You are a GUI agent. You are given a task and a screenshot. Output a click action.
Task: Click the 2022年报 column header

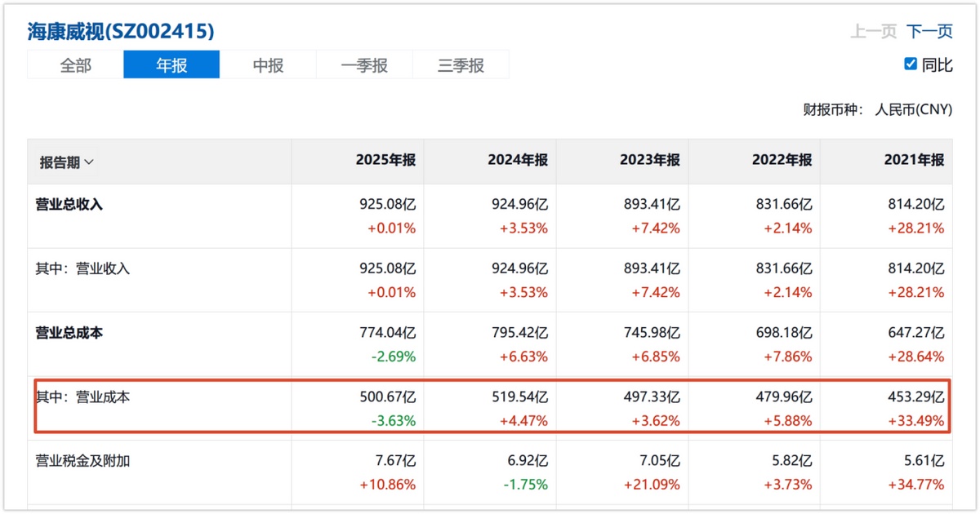782,160
